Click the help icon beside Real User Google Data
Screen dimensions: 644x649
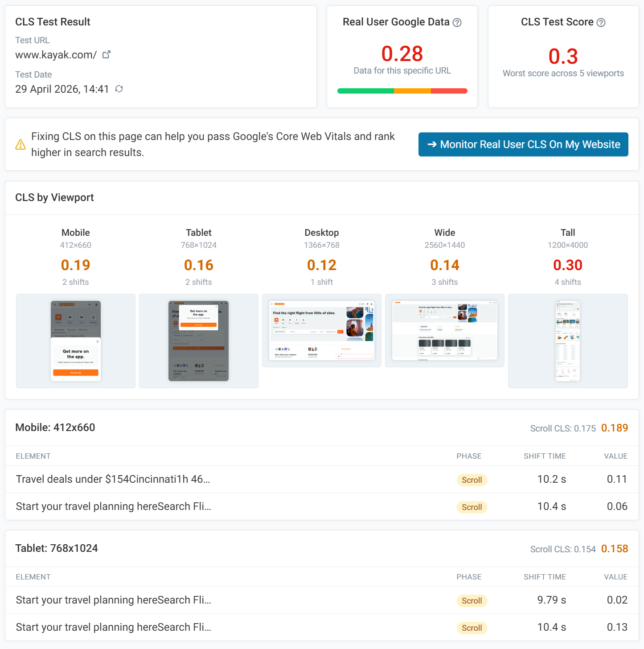[x=457, y=22]
